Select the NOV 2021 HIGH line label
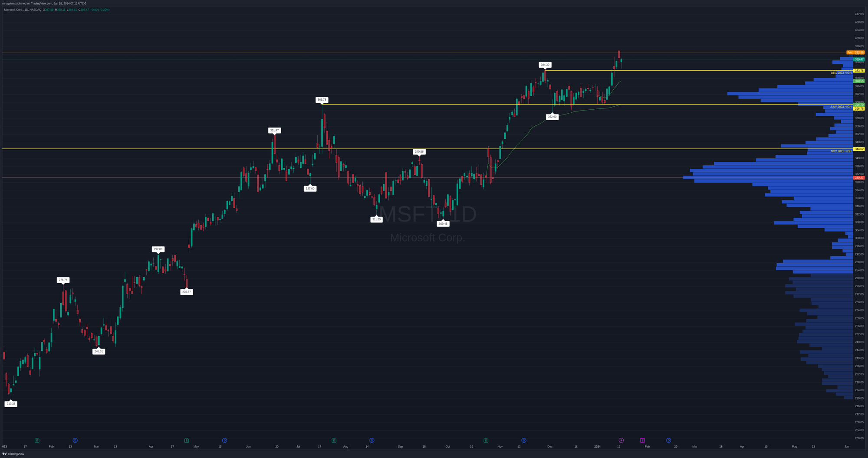Image resolution: width=868 pixels, height=458 pixels. pyautogui.click(x=841, y=151)
